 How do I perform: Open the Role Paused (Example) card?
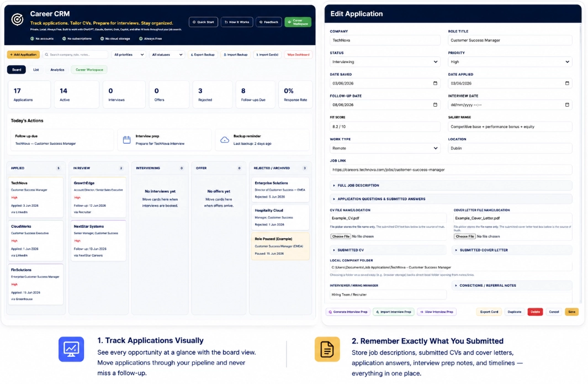tap(280, 246)
